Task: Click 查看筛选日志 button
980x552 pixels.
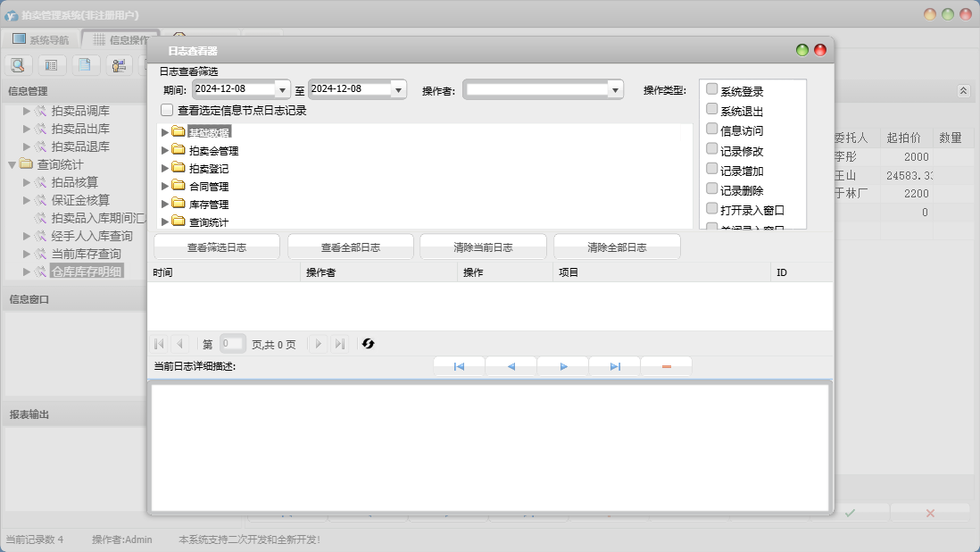Action: click(x=217, y=247)
